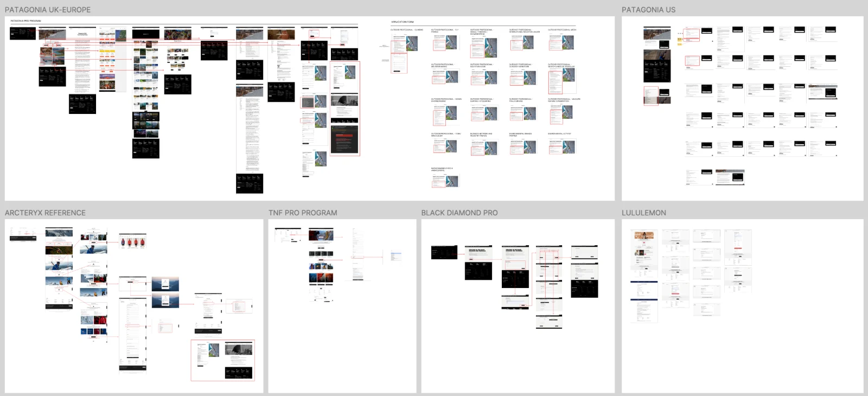Click the Outdoor Adventure form label

pyautogui.click(x=521, y=66)
